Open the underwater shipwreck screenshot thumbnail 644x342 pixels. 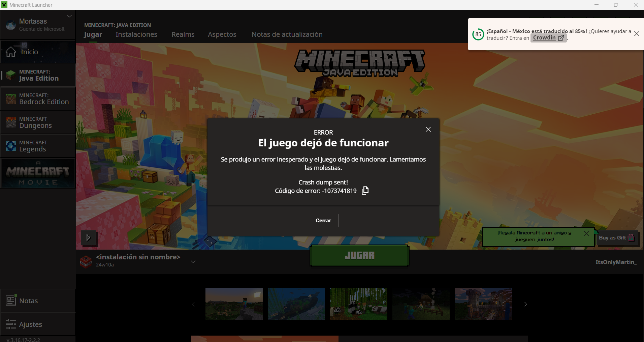pyautogui.click(x=296, y=304)
